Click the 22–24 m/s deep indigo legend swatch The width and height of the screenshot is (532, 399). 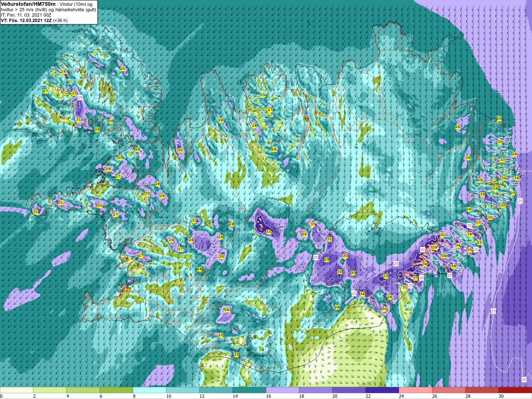click(382, 390)
